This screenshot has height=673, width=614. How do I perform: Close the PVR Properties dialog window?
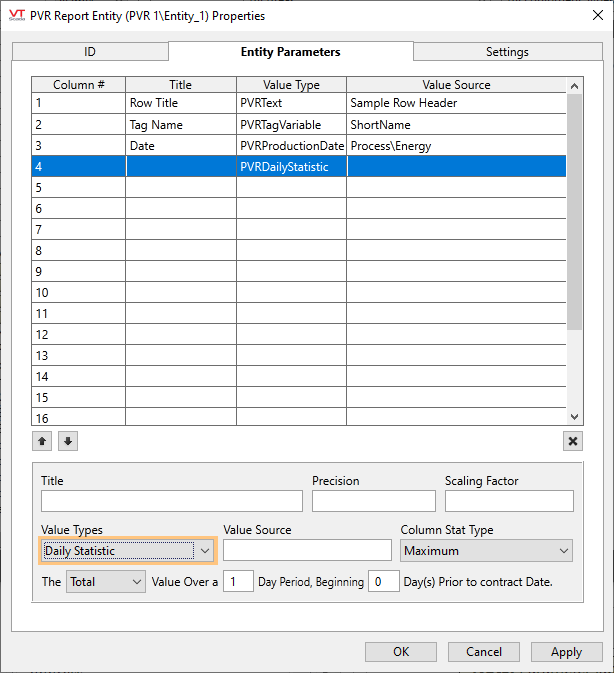point(590,16)
